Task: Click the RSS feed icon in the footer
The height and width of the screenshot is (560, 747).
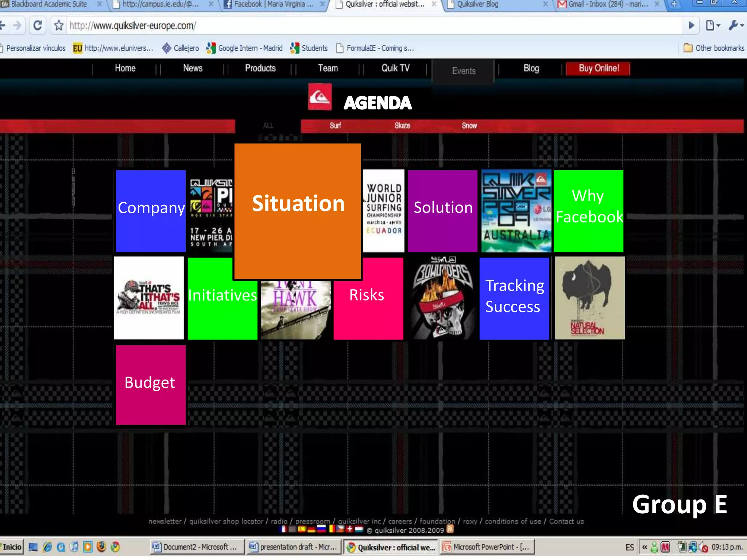Action: pyautogui.click(x=450, y=529)
